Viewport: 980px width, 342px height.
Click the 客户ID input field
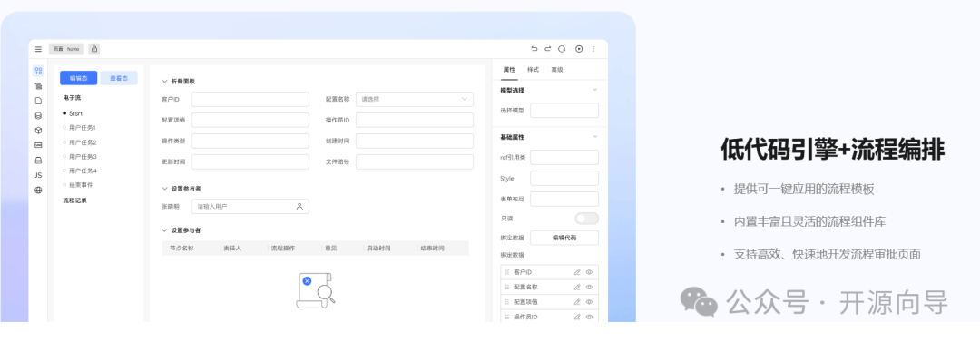tap(250, 99)
